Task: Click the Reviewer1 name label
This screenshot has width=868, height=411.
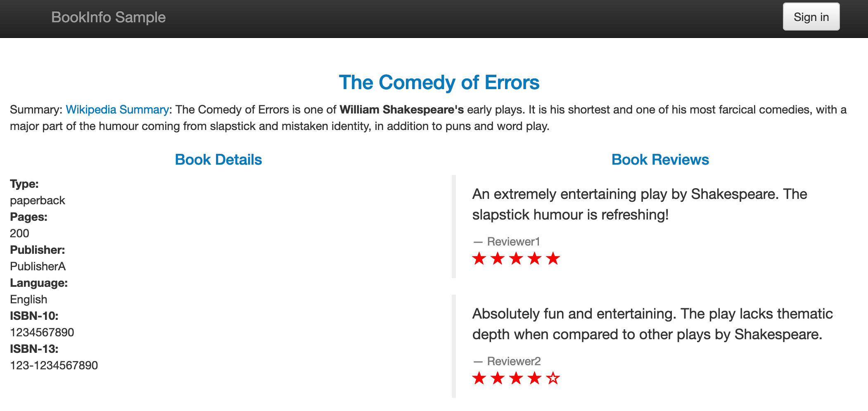Action: tap(513, 242)
